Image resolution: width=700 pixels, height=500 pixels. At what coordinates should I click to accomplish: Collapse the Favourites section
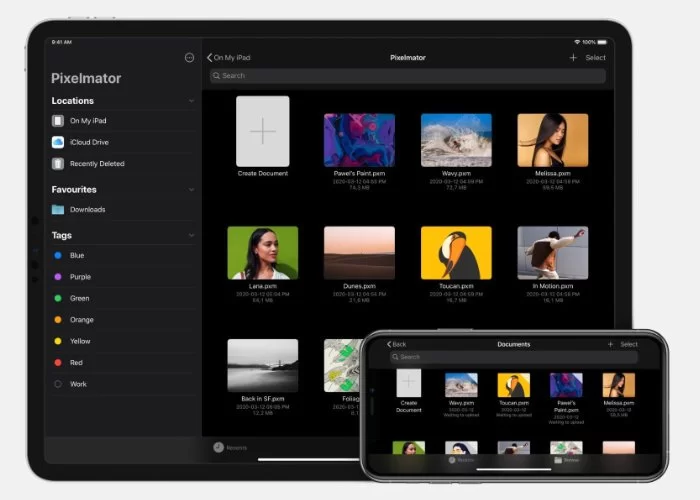click(x=191, y=189)
